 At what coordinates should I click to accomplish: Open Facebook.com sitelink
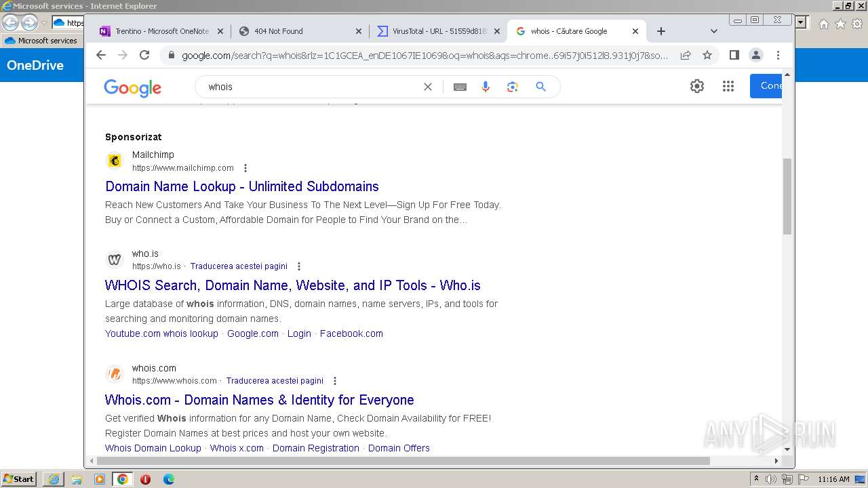point(351,333)
